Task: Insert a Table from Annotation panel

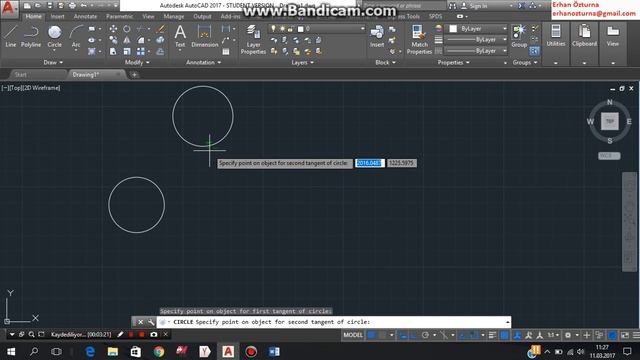Action: point(226,51)
